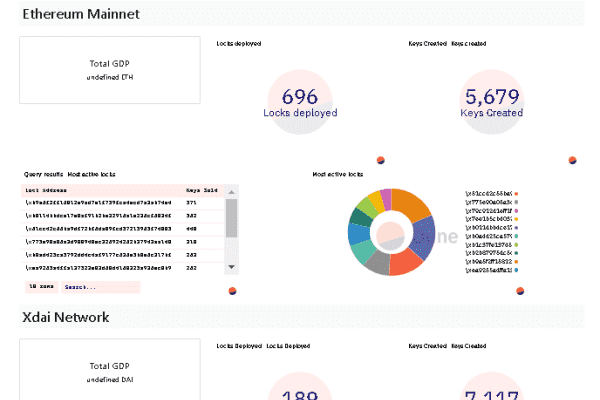The image size is (600, 400).
Task: Sort by the Keys Sold column header
Action: 202,190
